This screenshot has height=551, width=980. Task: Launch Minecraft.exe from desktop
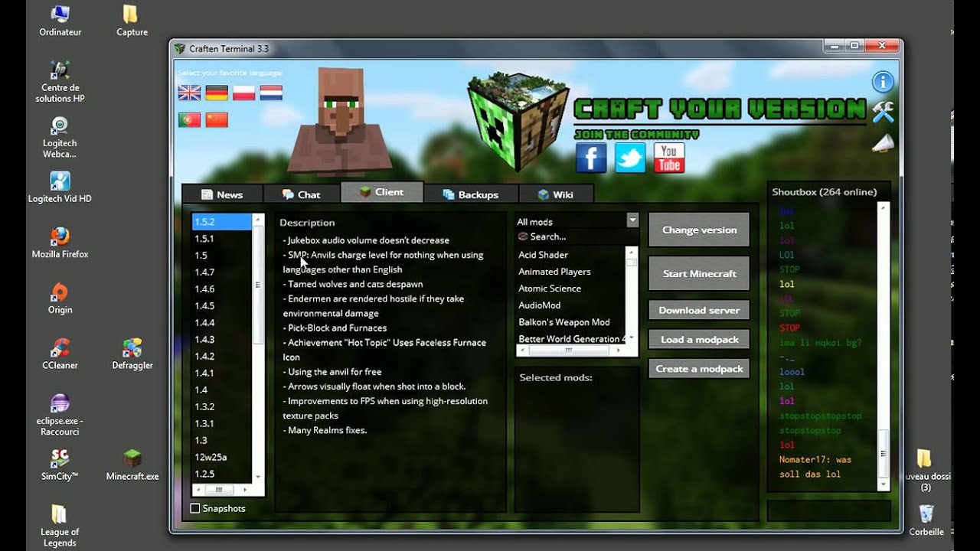[132, 465]
